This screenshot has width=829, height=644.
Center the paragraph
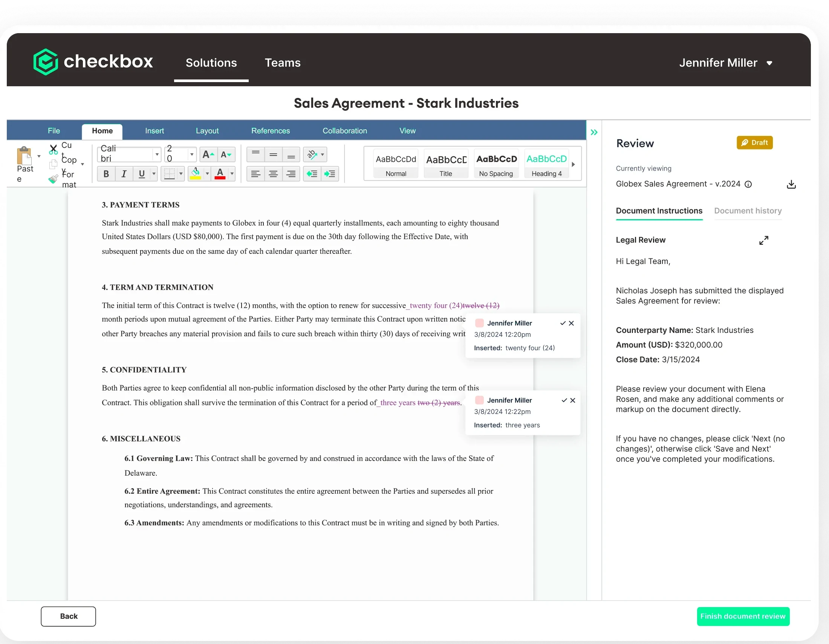[273, 174]
